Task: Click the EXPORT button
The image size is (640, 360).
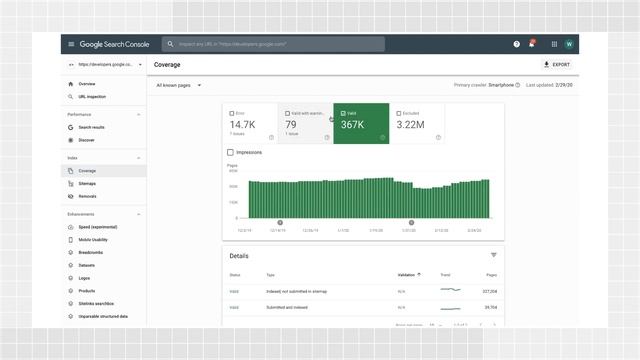Action: [557, 64]
